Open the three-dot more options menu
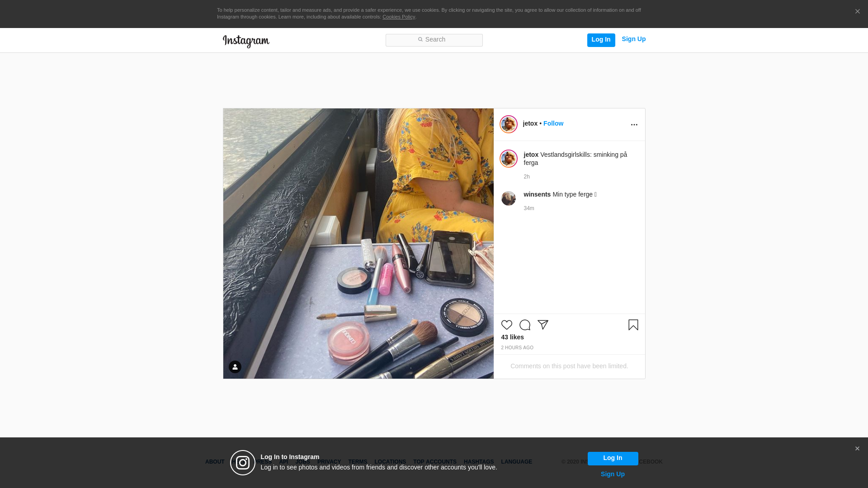Viewport: 868px width, 488px height. pos(634,125)
